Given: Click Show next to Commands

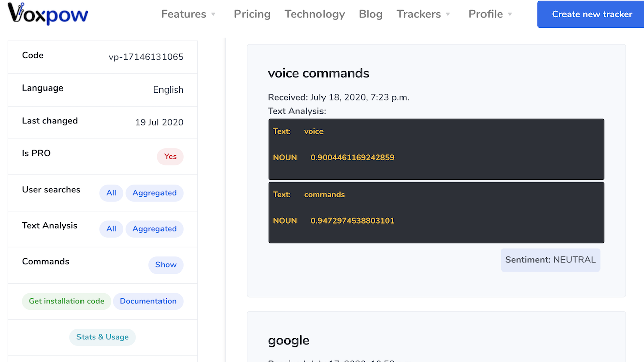Looking at the screenshot, I should 166,265.
